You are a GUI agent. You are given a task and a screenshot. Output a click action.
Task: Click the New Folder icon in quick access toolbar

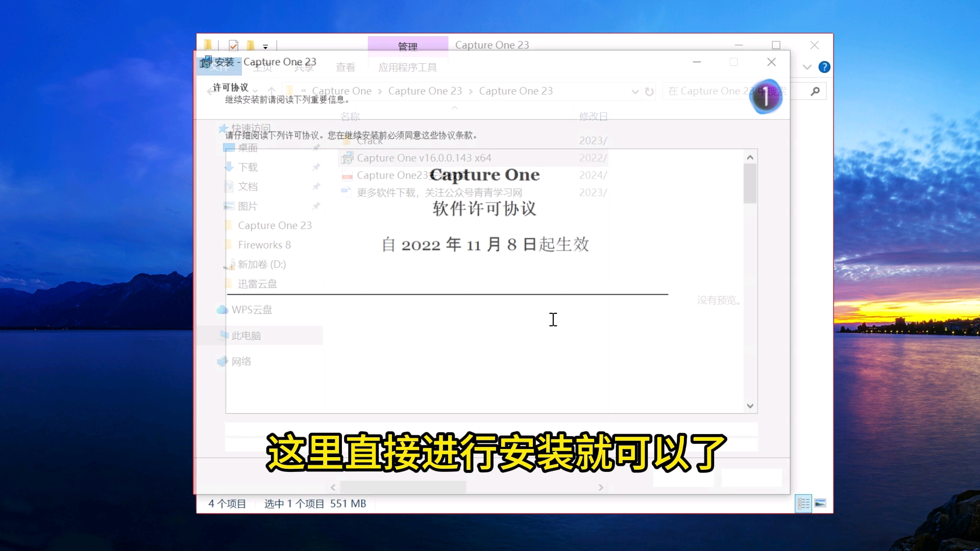click(250, 45)
